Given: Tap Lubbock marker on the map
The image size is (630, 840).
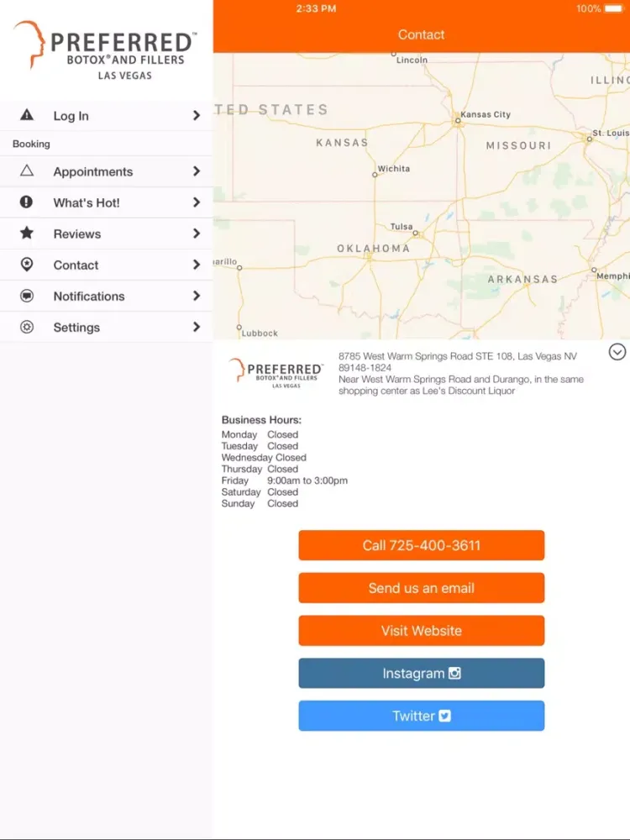Looking at the screenshot, I should [239, 327].
